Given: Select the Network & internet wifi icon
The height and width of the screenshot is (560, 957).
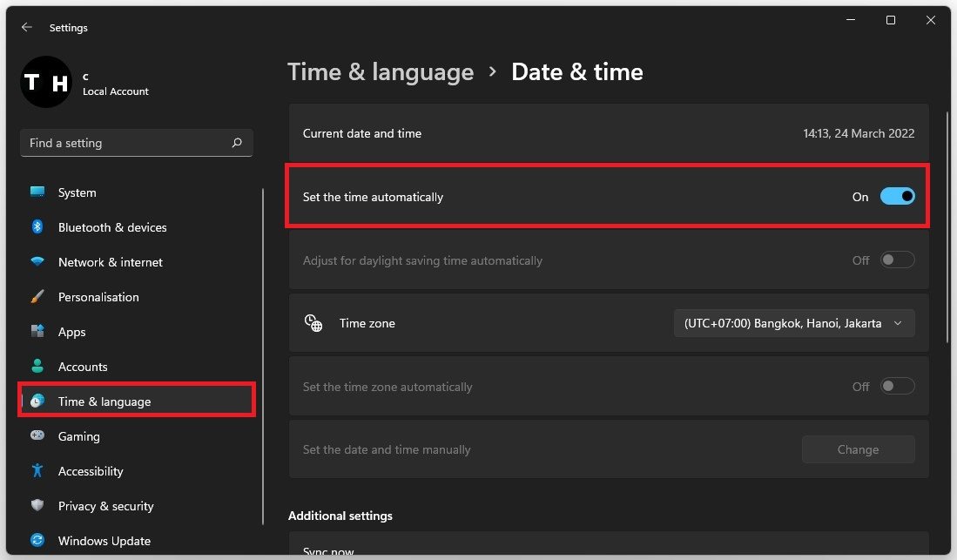Looking at the screenshot, I should (37, 262).
